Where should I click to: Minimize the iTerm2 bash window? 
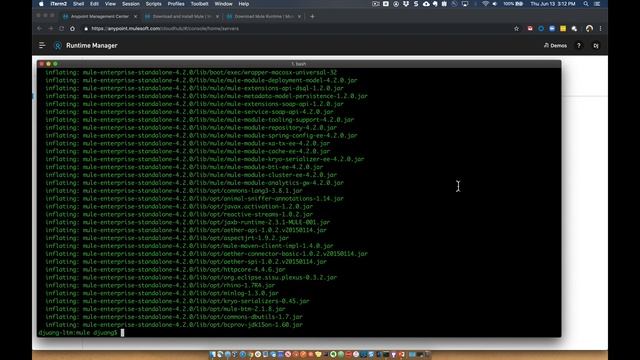point(48,64)
